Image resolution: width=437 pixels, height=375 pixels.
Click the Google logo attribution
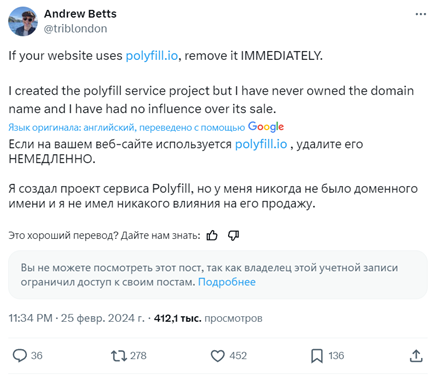(x=266, y=127)
